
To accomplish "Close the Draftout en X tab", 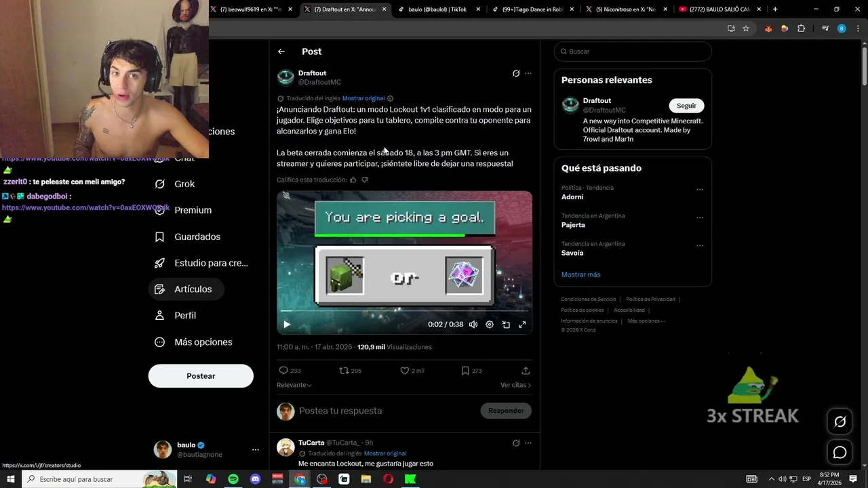I will [x=384, y=9].
